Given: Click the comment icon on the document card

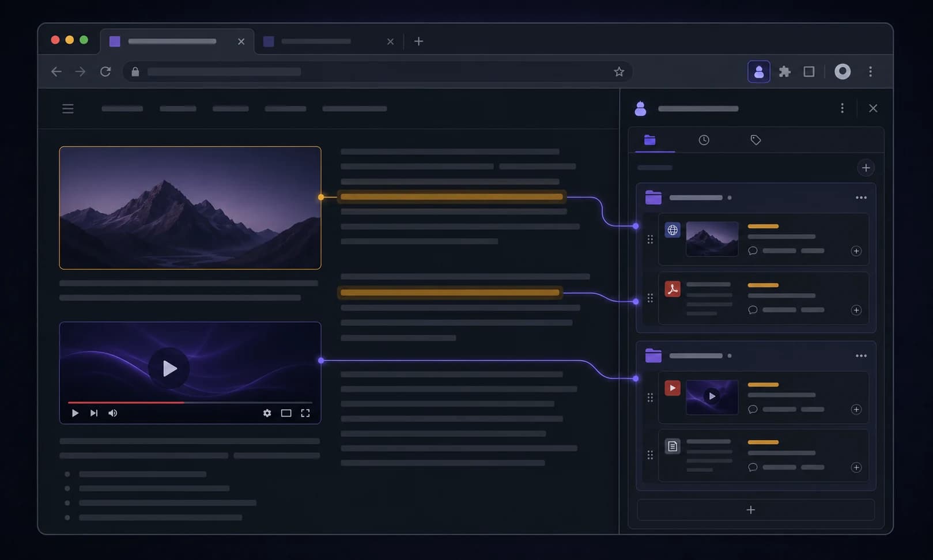Looking at the screenshot, I should tap(753, 467).
